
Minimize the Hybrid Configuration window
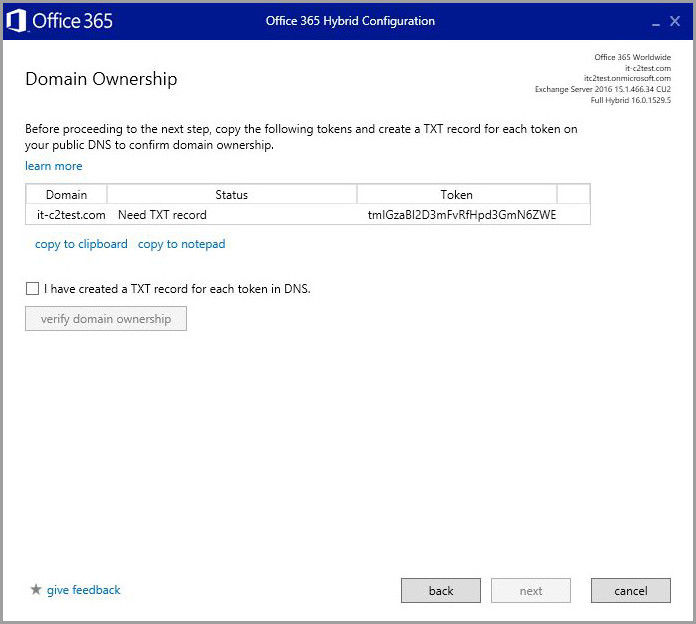coord(656,23)
